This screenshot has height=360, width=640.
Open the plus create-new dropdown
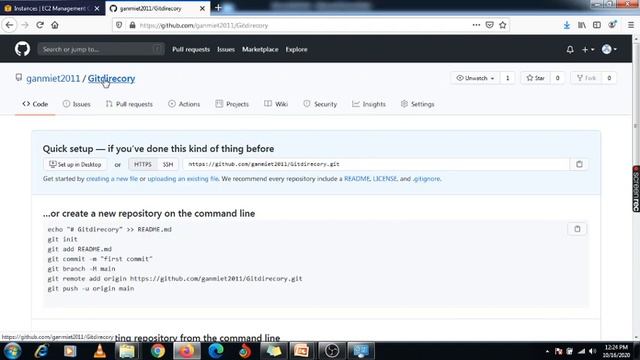pos(588,49)
